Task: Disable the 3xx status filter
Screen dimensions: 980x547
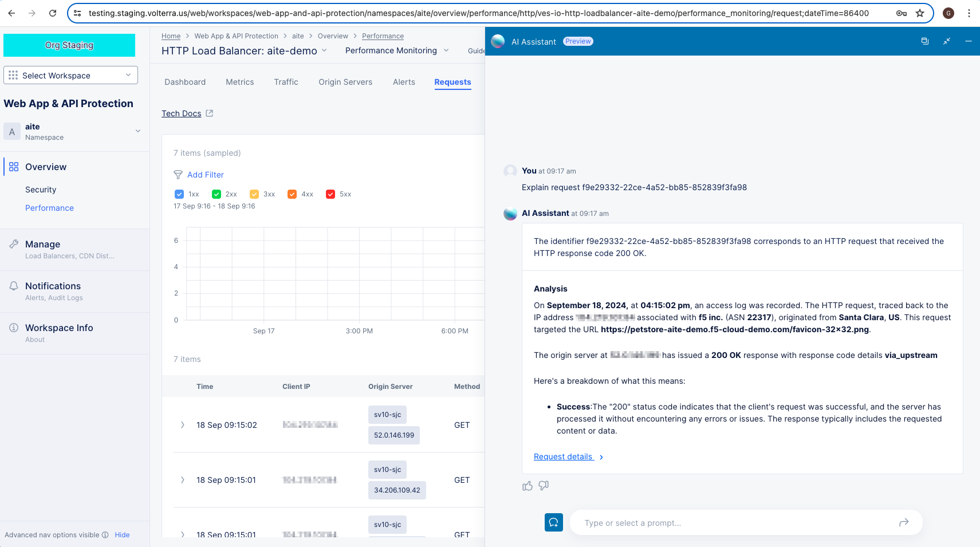Action: 254,194
